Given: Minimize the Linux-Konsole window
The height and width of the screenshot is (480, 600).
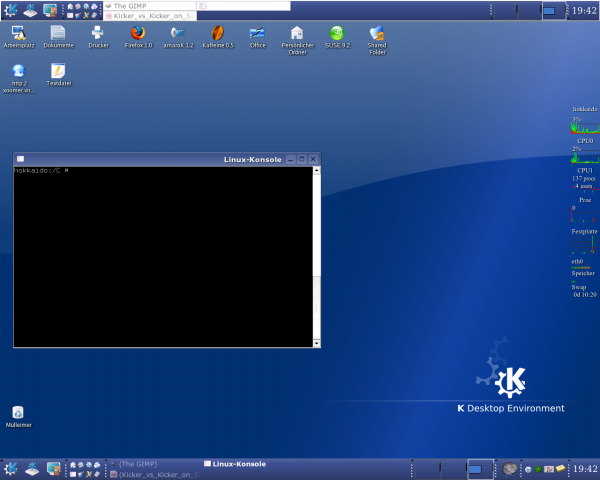Looking at the screenshot, I should 291,159.
